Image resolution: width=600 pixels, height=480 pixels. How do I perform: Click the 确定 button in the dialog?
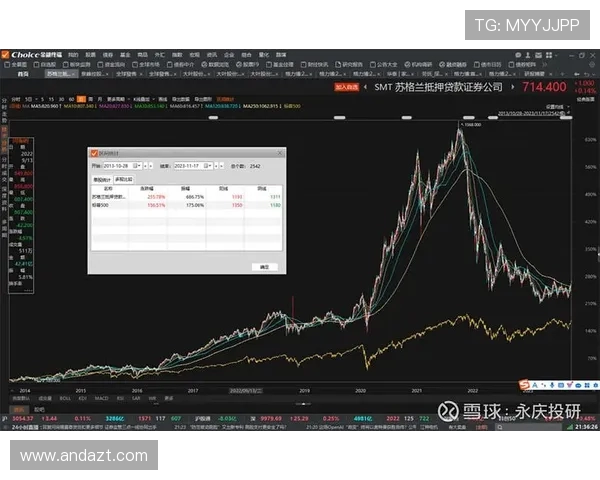click(264, 267)
